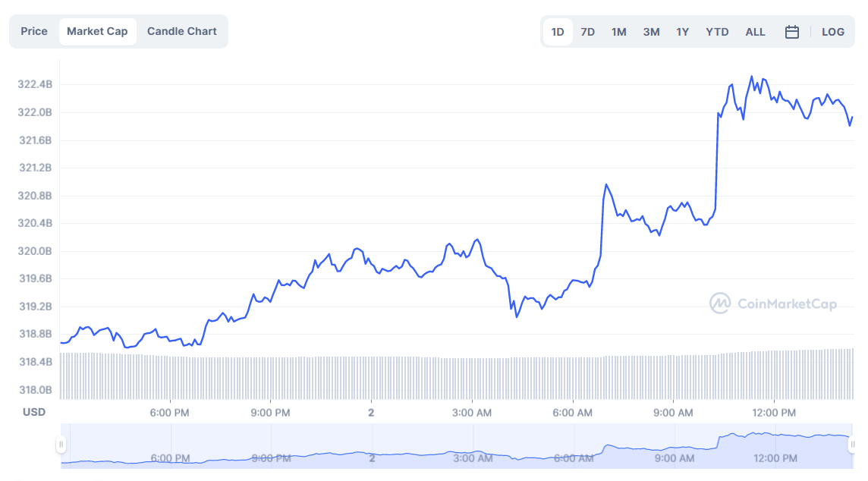Select the 1M time range button

(x=618, y=31)
